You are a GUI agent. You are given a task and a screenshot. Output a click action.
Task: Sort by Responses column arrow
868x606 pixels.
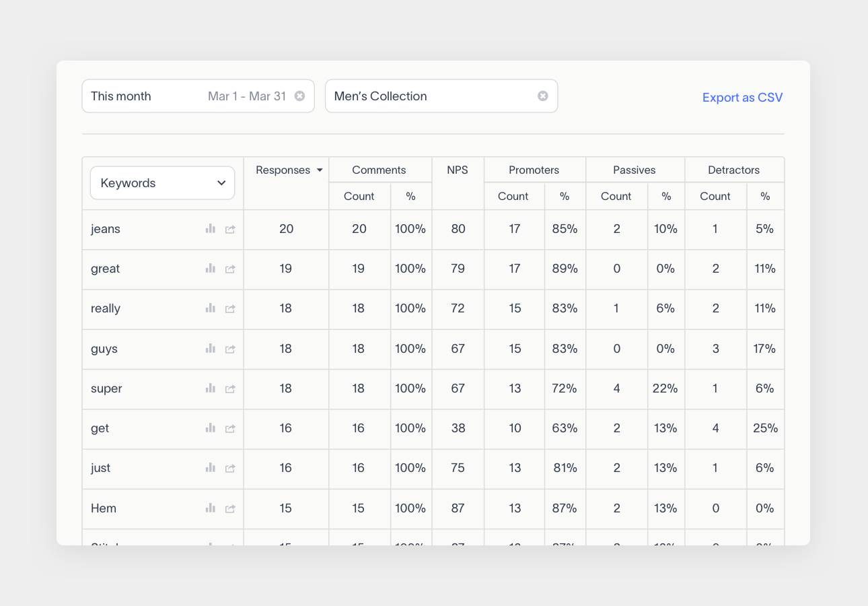pyautogui.click(x=320, y=170)
